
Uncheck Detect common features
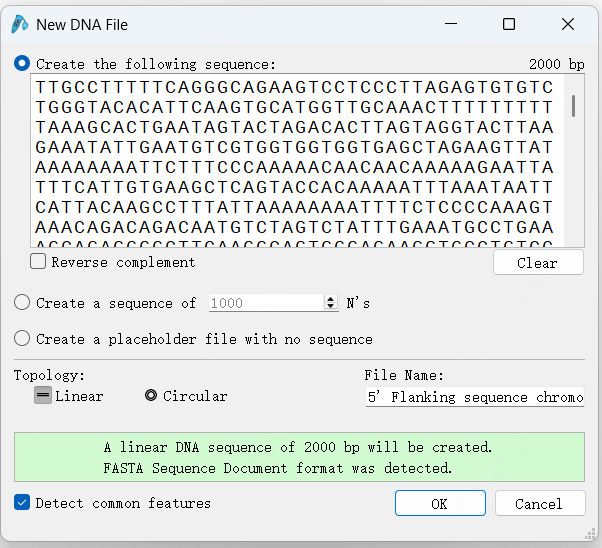tap(22, 502)
